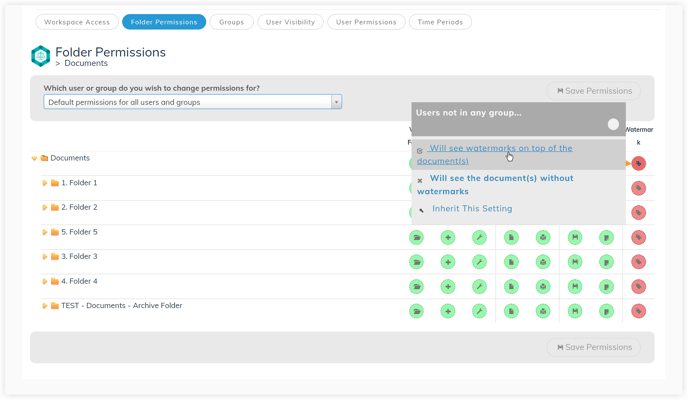The height and width of the screenshot is (400, 688).
Task: Click the plus permission icon for Folder 5
Action: [448, 238]
